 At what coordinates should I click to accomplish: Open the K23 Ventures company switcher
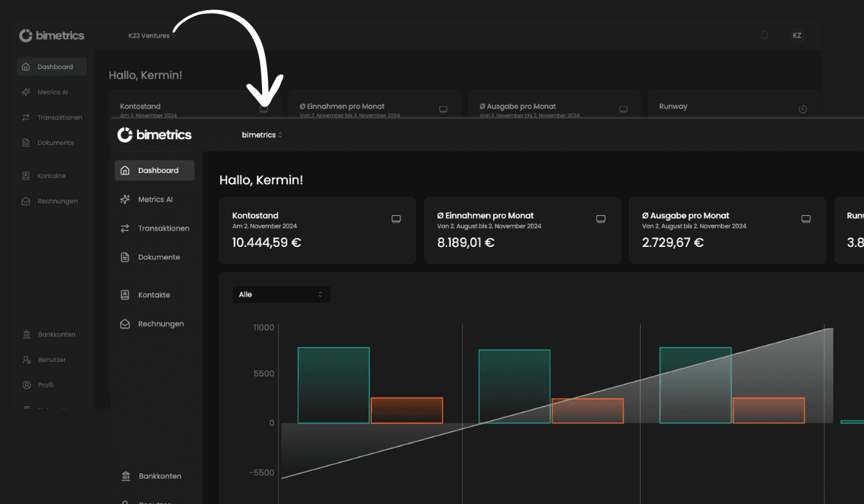(x=151, y=35)
